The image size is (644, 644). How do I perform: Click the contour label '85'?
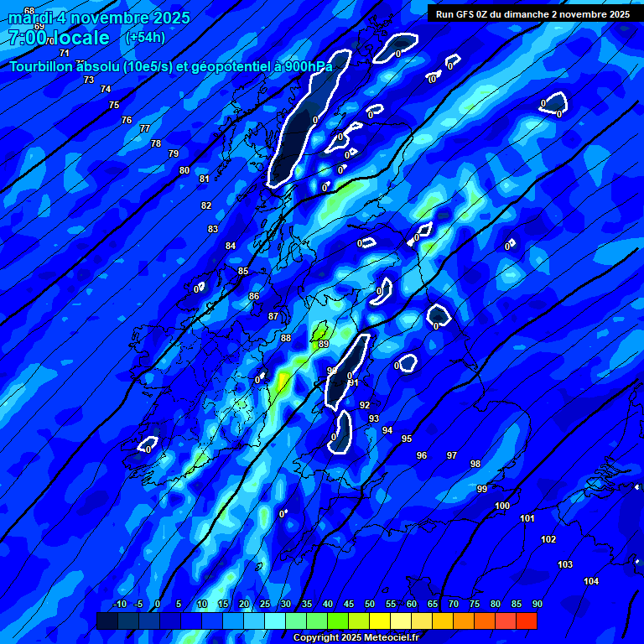coord(243,271)
